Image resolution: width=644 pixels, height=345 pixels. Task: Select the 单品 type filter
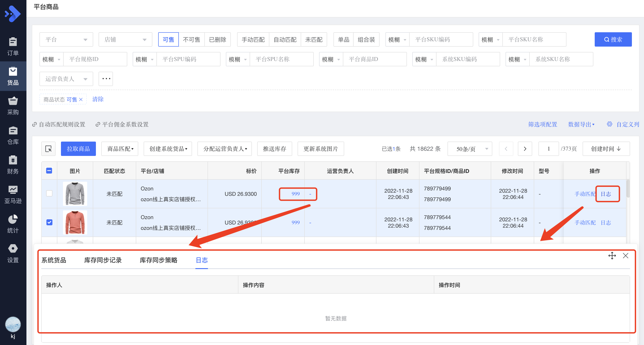click(344, 39)
